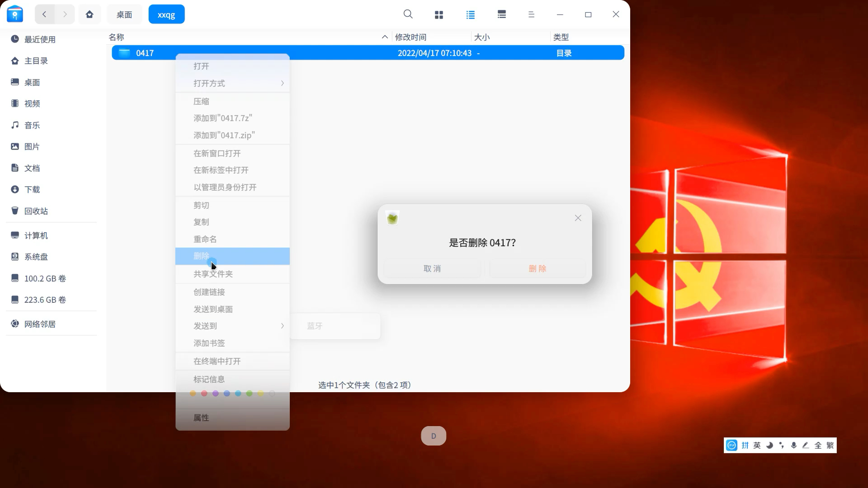Click 取消 in the delete dialog
Image resolution: width=868 pixels, height=488 pixels.
432,268
